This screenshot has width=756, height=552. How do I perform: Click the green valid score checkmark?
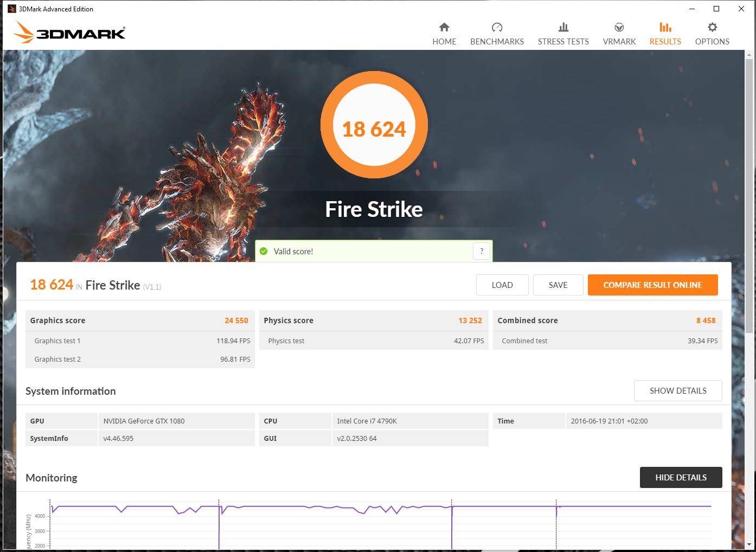[x=264, y=251]
